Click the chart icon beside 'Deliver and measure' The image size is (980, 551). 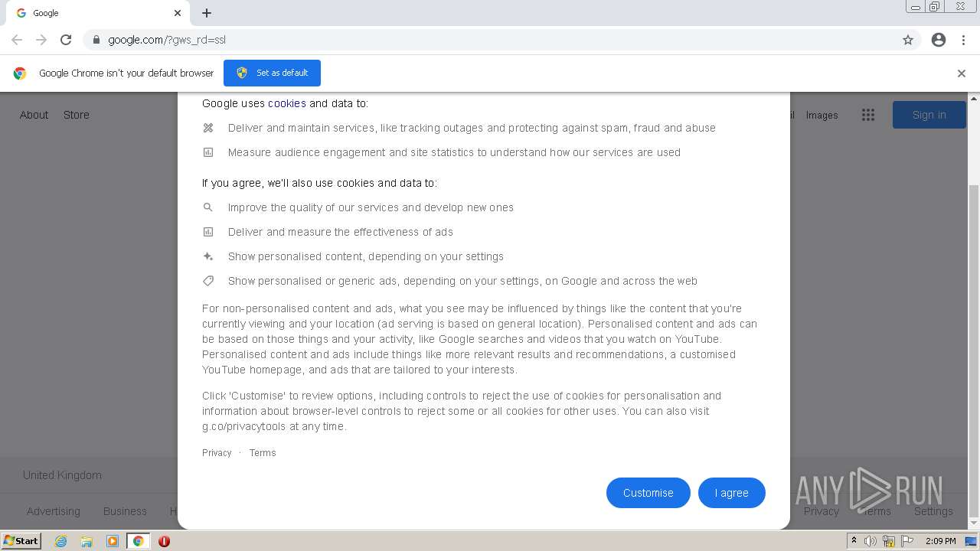pos(208,232)
